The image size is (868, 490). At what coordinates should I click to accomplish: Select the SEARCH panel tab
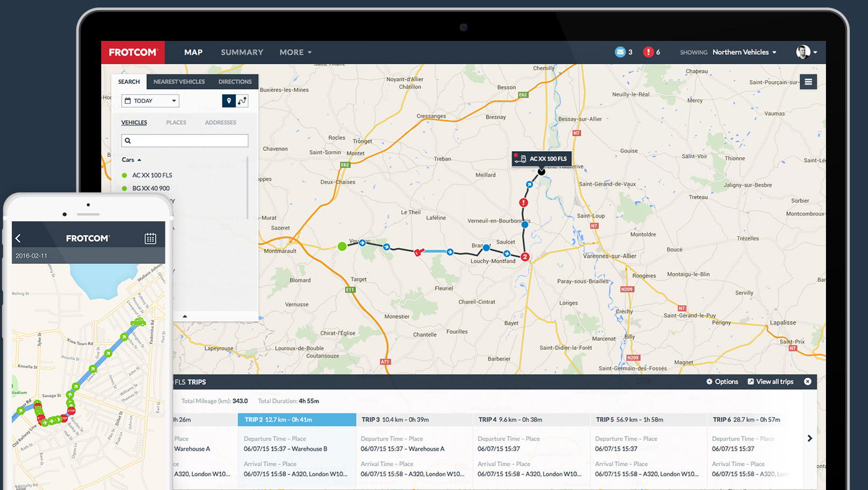(x=129, y=82)
